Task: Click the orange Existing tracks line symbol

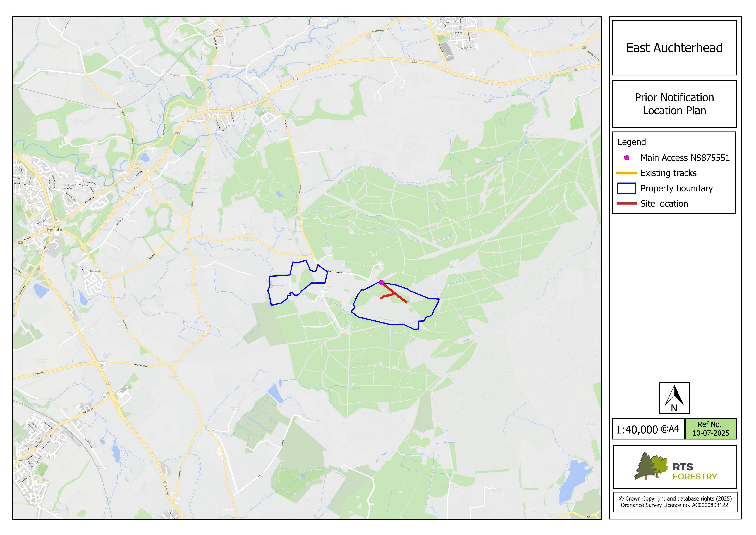Action: coord(626,173)
